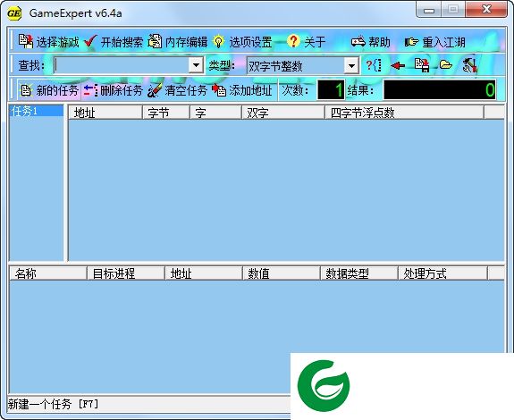Click 添加地址 add address
Image resolution: width=514 pixels, height=420 pixels.
tap(242, 89)
